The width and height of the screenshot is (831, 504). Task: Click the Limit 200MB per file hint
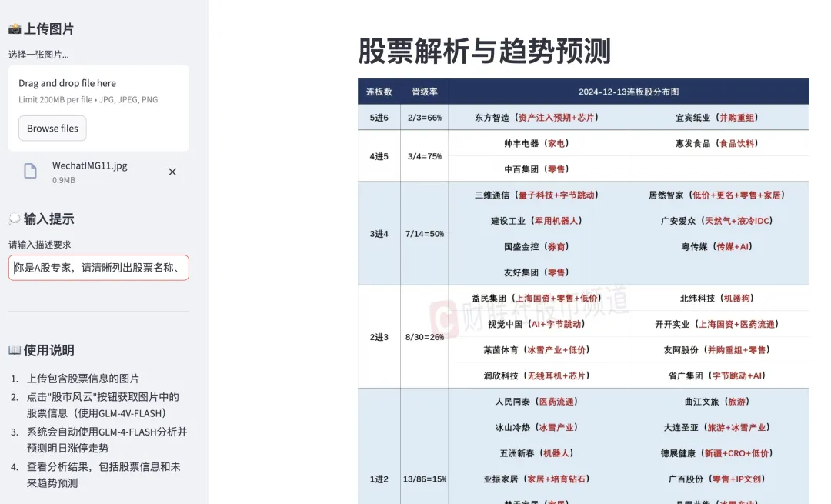click(88, 99)
